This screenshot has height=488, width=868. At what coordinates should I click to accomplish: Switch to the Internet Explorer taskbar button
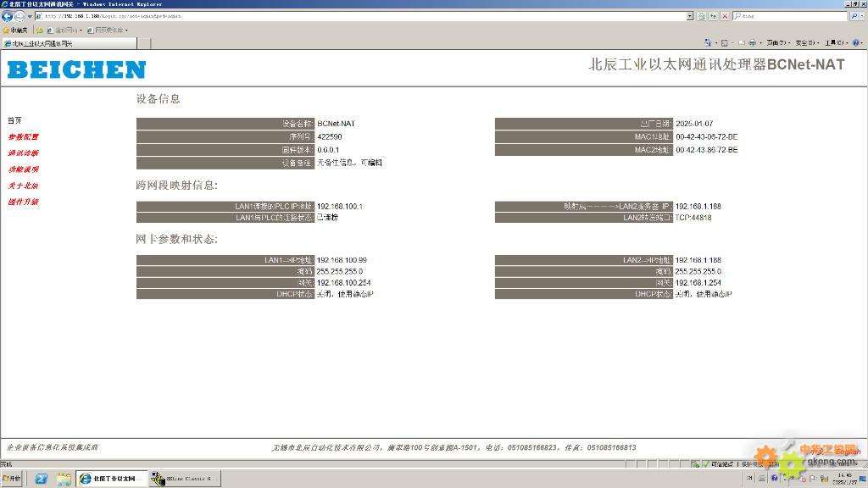[x=112, y=480]
